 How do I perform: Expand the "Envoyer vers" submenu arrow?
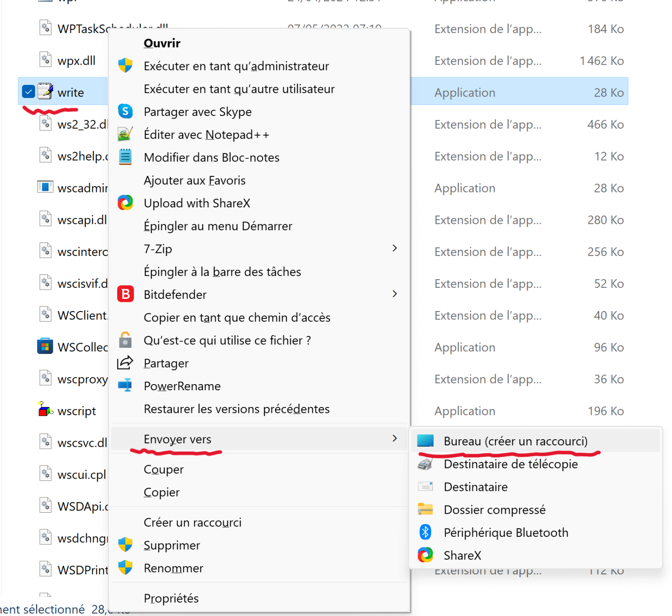click(x=395, y=439)
